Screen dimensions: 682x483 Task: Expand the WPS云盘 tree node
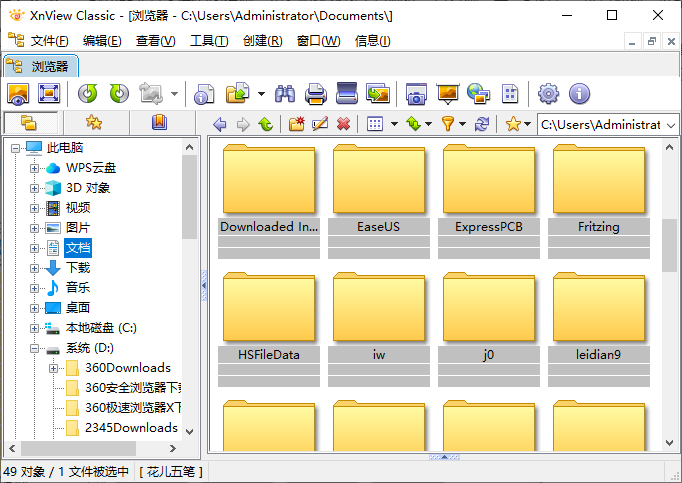point(34,168)
